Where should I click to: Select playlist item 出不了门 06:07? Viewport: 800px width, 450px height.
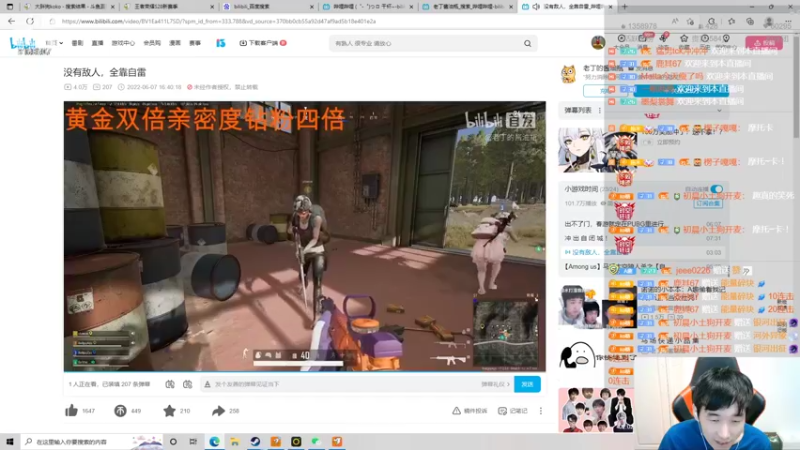point(642,224)
